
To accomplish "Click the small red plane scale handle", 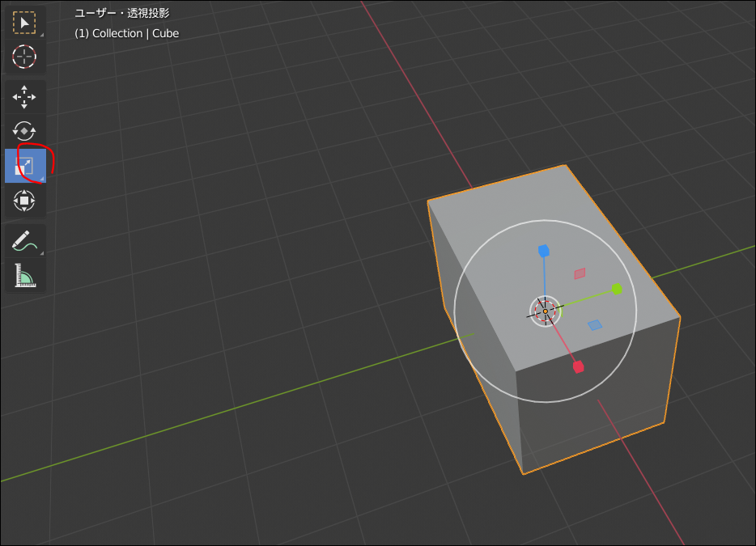I will click(580, 273).
